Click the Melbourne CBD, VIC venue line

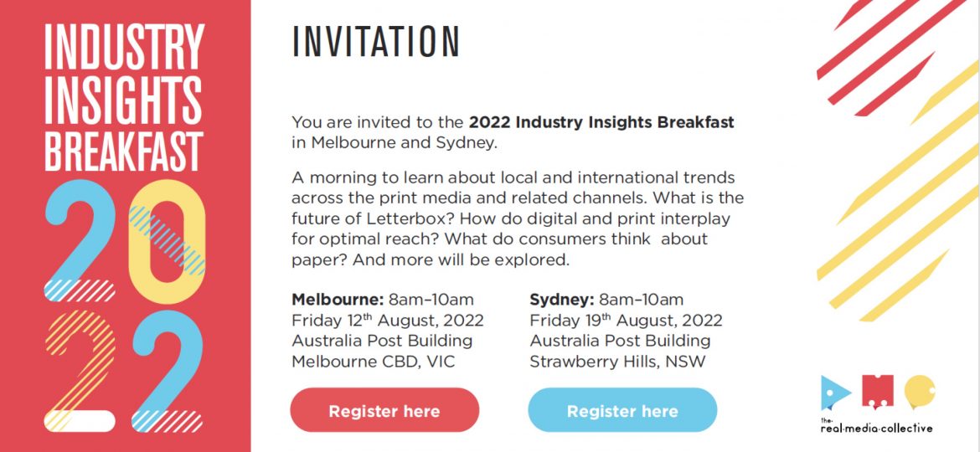pyautogui.click(x=374, y=362)
